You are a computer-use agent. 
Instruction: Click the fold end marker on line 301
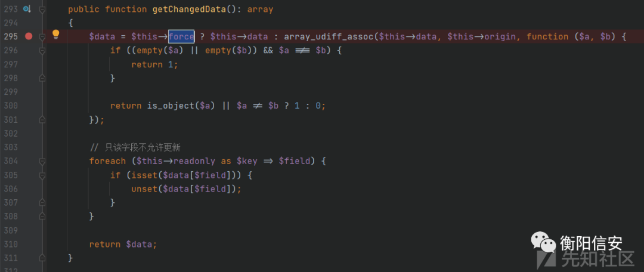coord(42,119)
